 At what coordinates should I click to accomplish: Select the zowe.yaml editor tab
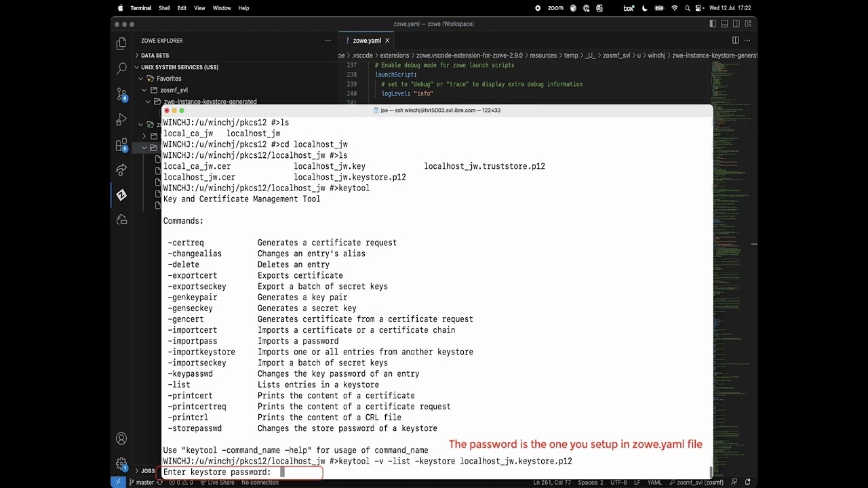(x=366, y=41)
